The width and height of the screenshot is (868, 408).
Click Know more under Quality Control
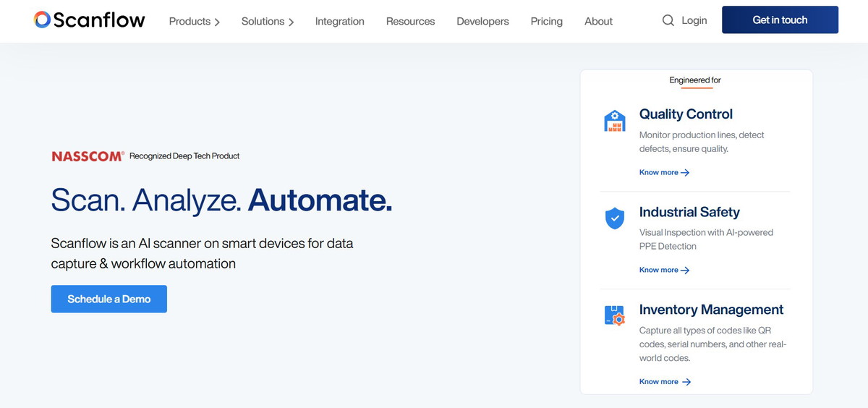pyautogui.click(x=665, y=173)
